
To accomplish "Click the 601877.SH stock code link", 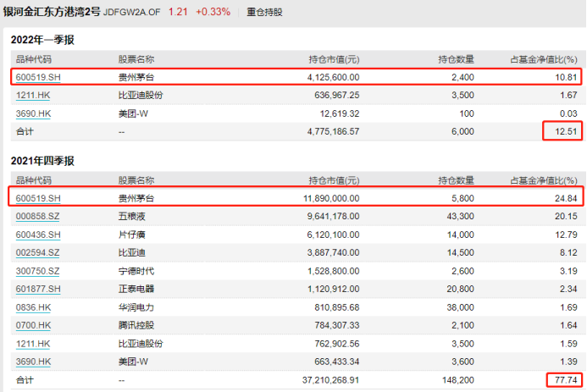I will [x=36, y=289].
